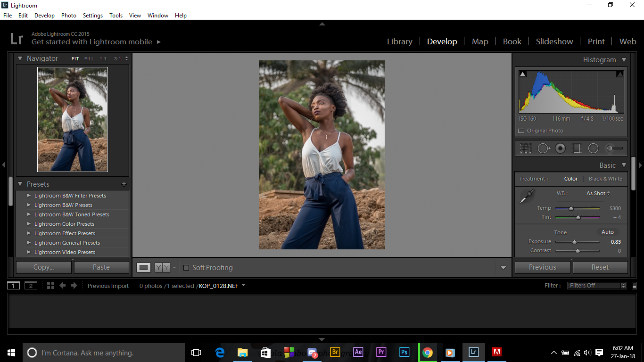Click the Navigator preview thumbnail

point(73,119)
